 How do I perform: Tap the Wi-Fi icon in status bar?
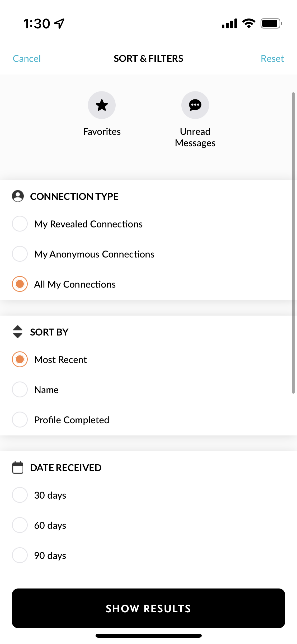(249, 24)
